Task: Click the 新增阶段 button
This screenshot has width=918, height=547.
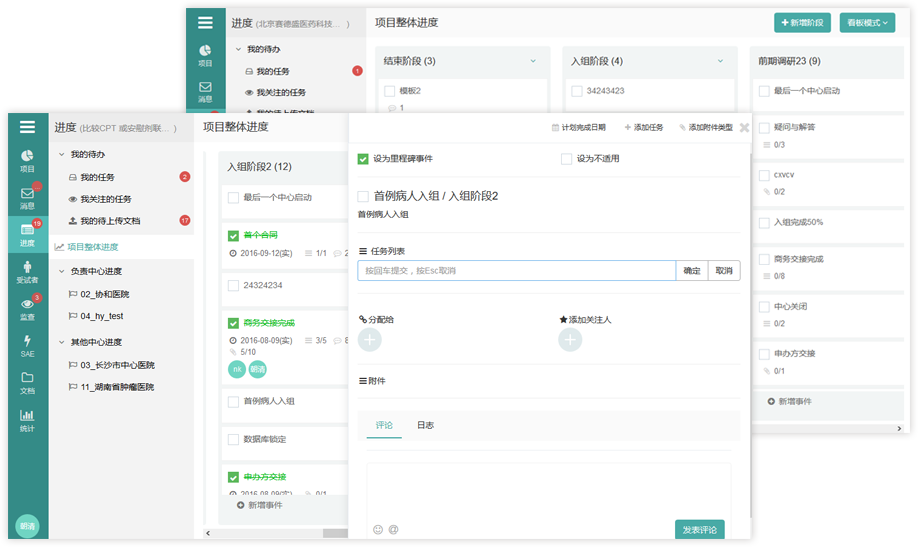Action: click(x=802, y=22)
